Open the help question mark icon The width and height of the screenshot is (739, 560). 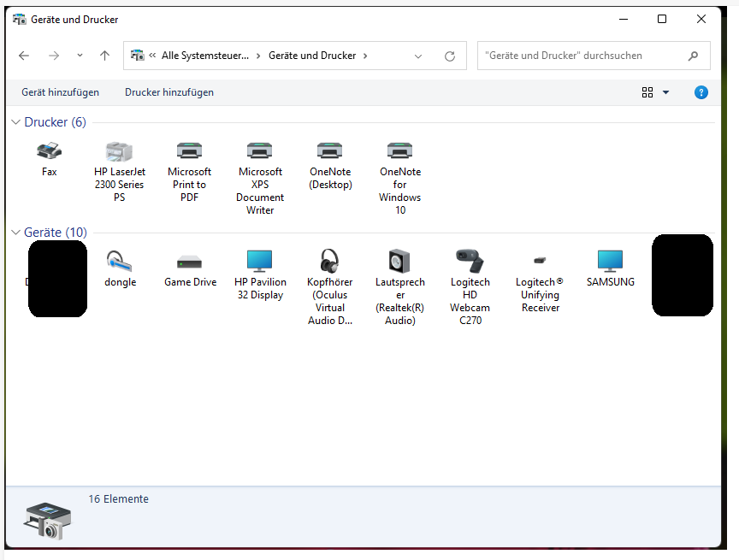[701, 92]
